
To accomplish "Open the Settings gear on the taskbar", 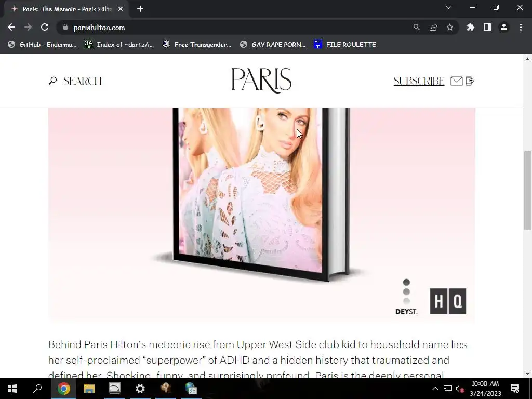I will 140,389.
